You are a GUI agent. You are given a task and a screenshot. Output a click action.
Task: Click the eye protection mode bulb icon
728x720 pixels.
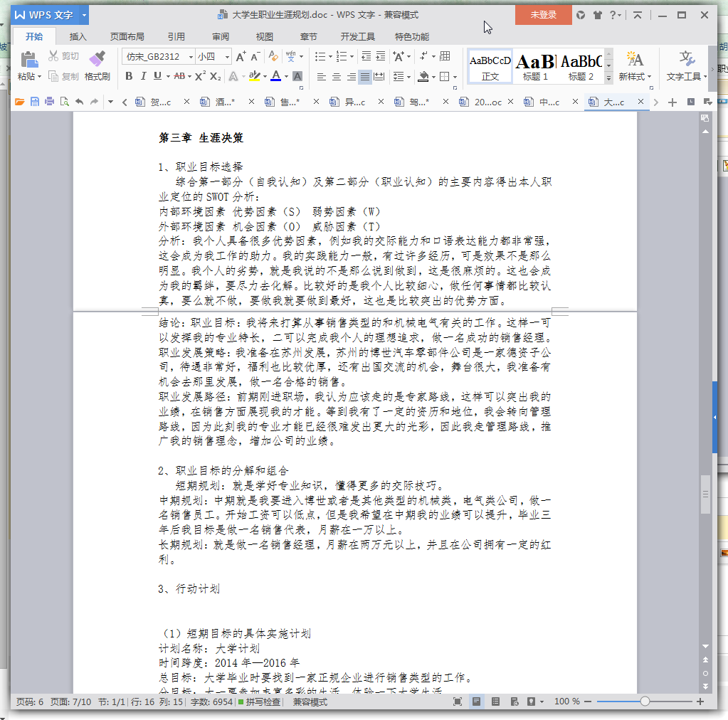[x=531, y=702]
